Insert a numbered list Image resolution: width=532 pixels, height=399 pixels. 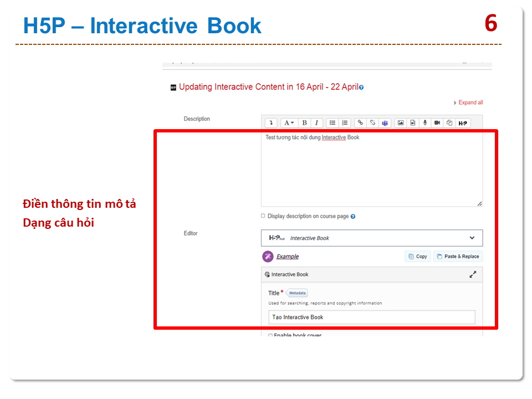[345, 123]
